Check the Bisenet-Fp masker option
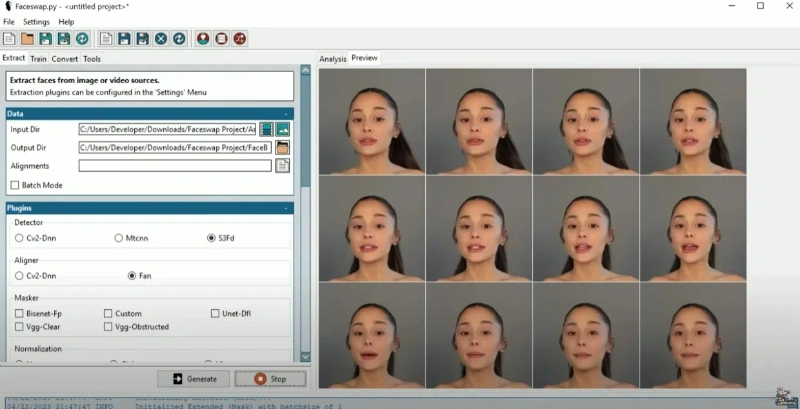 [20, 313]
